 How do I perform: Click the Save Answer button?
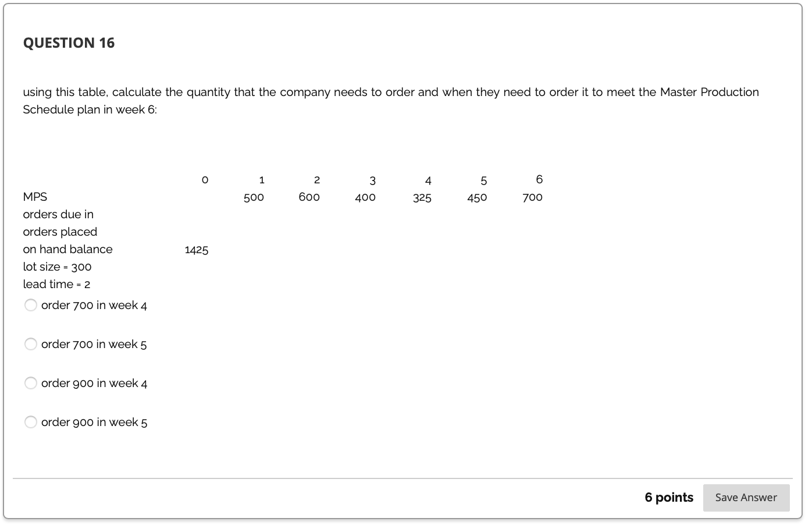(746, 498)
